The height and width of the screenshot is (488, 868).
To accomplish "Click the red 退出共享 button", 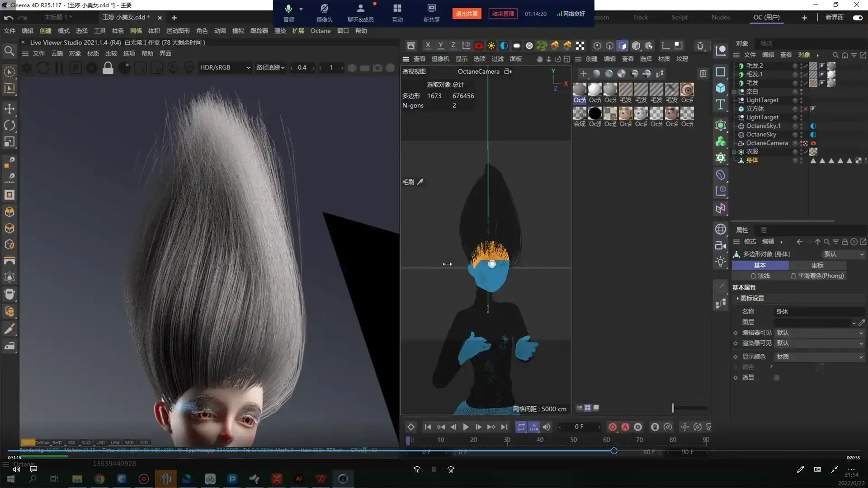I will point(466,14).
